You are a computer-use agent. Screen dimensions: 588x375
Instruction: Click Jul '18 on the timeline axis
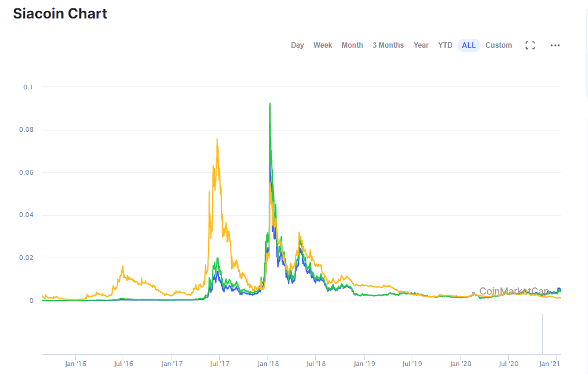316,364
